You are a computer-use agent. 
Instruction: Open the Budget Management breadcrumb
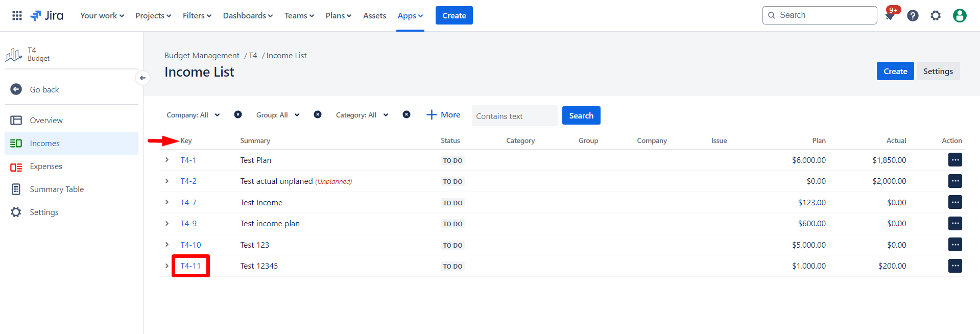click(x=202, y=55)
